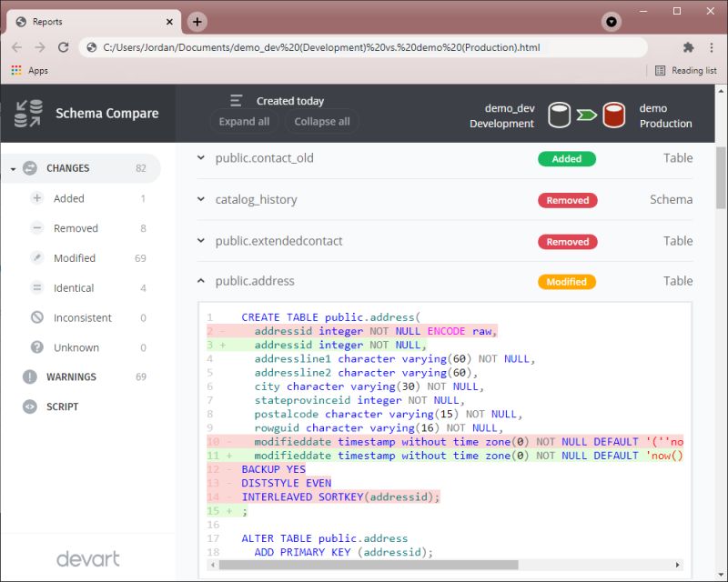Open the Chrome three-dot menu
The width and height of the screenshot is (728, 582).
pos(712,47)
